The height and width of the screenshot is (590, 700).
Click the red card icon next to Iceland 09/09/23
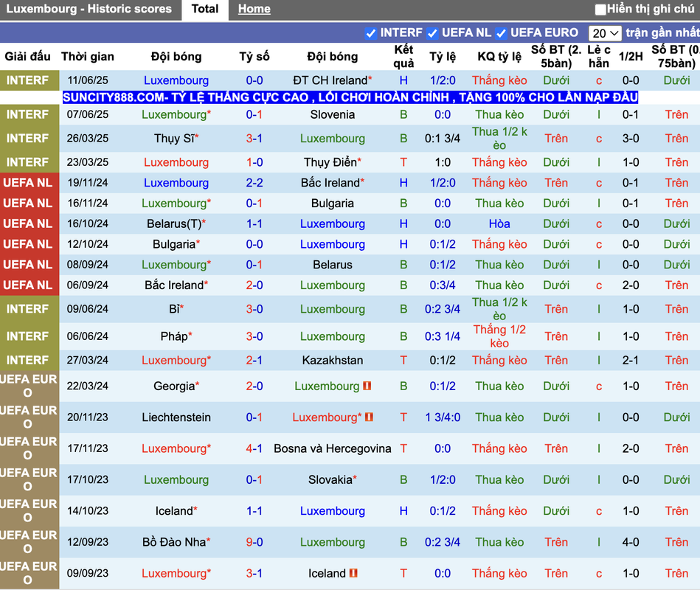point(353,572)
